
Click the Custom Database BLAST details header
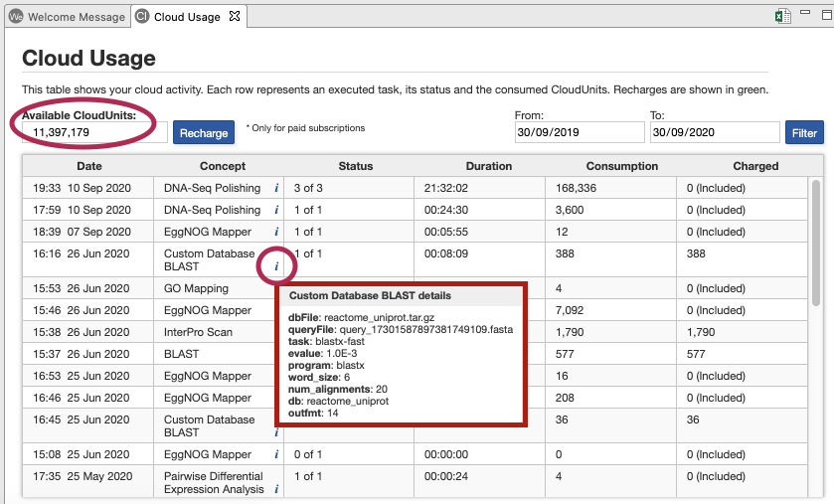(x=370, y=295)
